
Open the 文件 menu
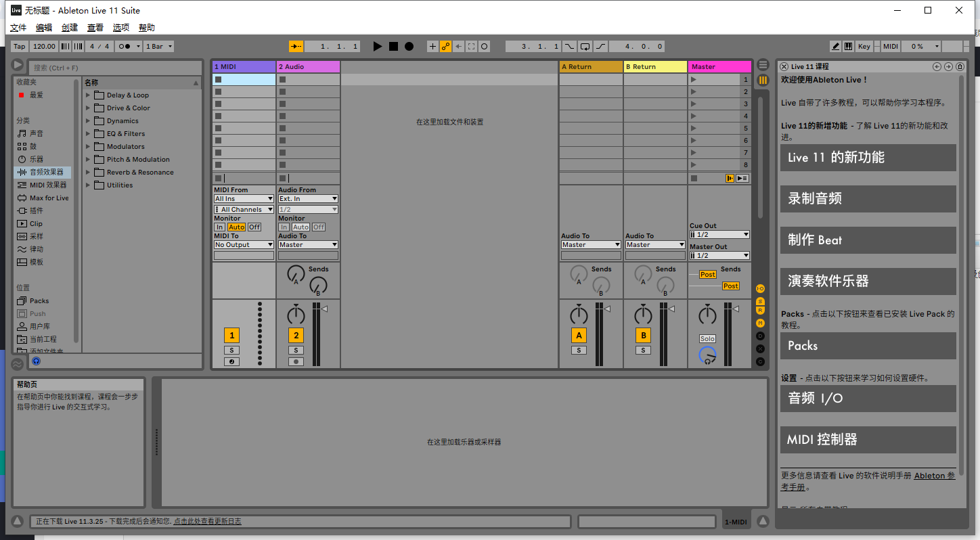(18, 28)
